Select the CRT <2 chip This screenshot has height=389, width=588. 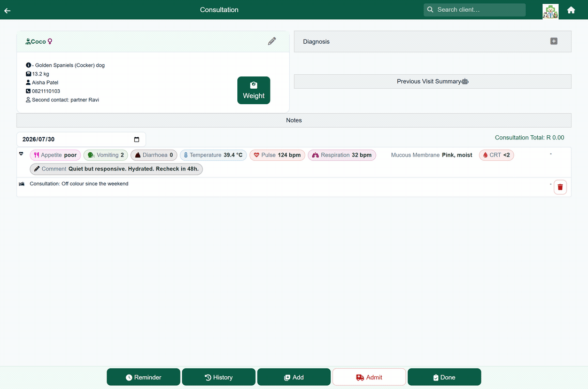[497, 155]
